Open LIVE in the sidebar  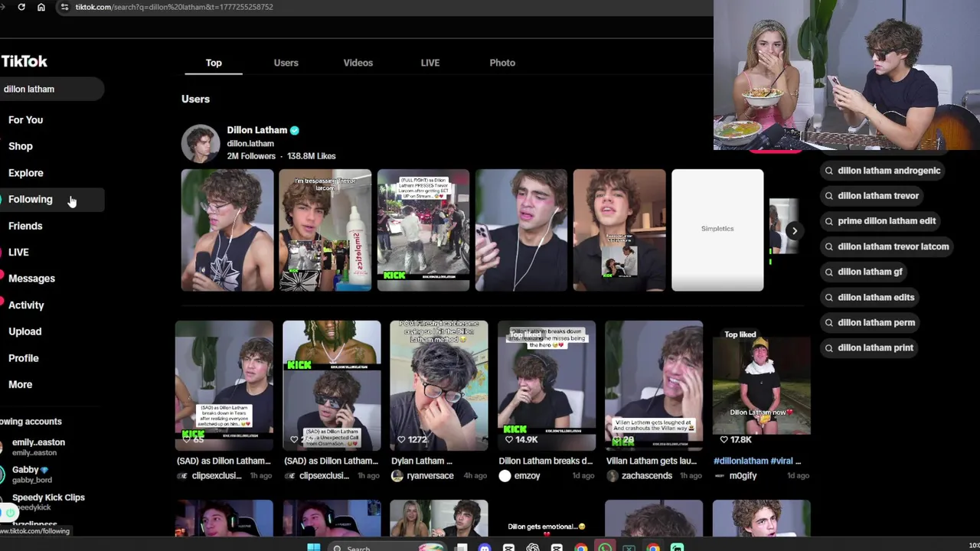(x=18, y=252)
